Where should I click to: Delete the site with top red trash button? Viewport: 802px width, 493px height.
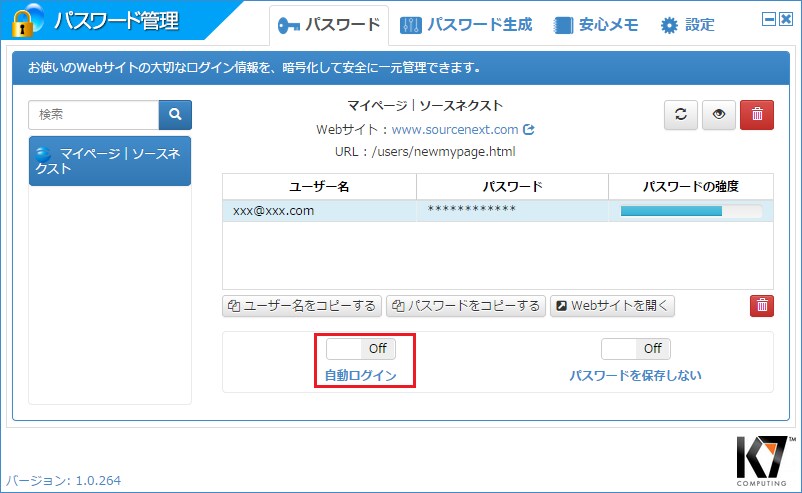757,115
